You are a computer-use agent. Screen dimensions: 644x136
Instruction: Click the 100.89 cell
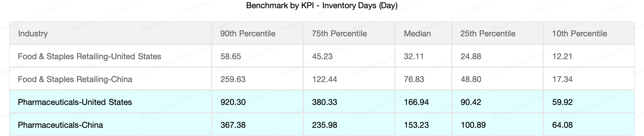click(x=473, y=125)
